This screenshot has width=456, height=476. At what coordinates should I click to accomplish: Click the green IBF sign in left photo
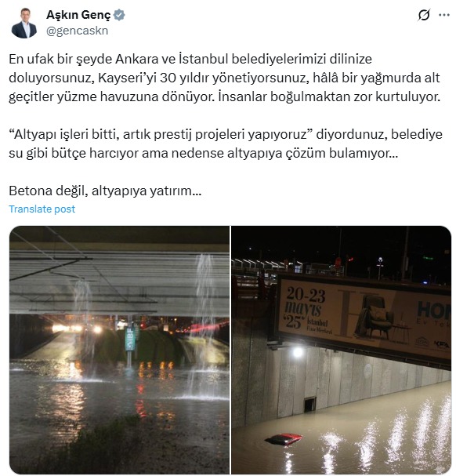pos(130,339)
